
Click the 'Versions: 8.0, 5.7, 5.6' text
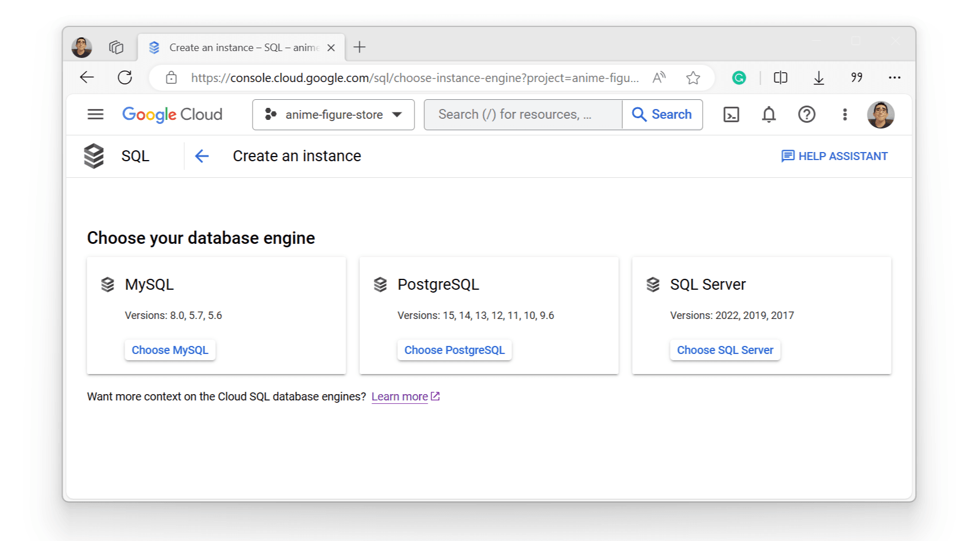click(173, 316)
